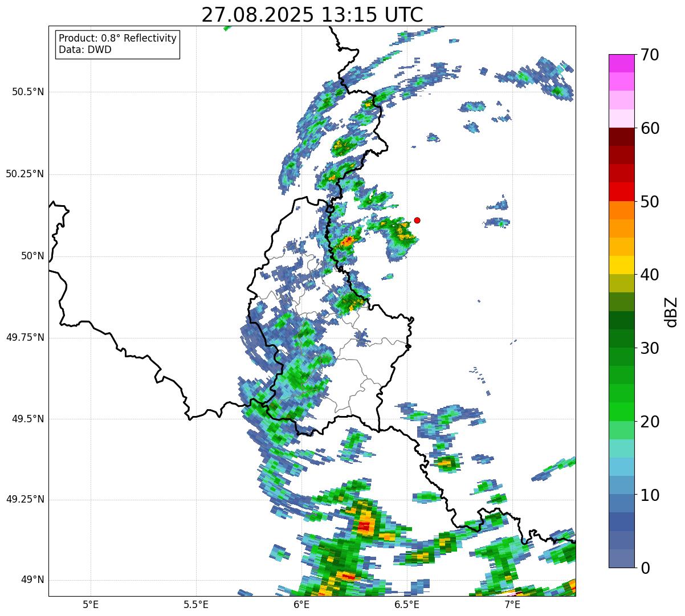This screenshot has height=616, width=685.
Task: Click the longitude label 5°E
Action: pos(91,605)
